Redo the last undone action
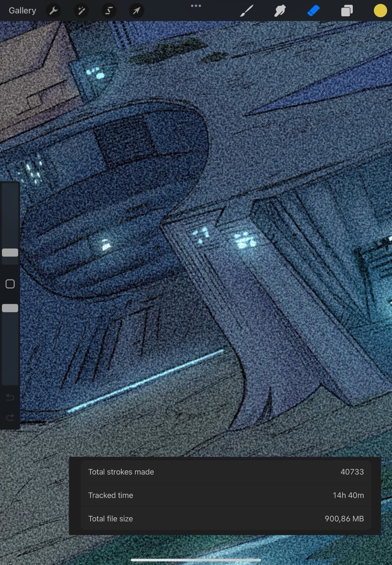 10,417
